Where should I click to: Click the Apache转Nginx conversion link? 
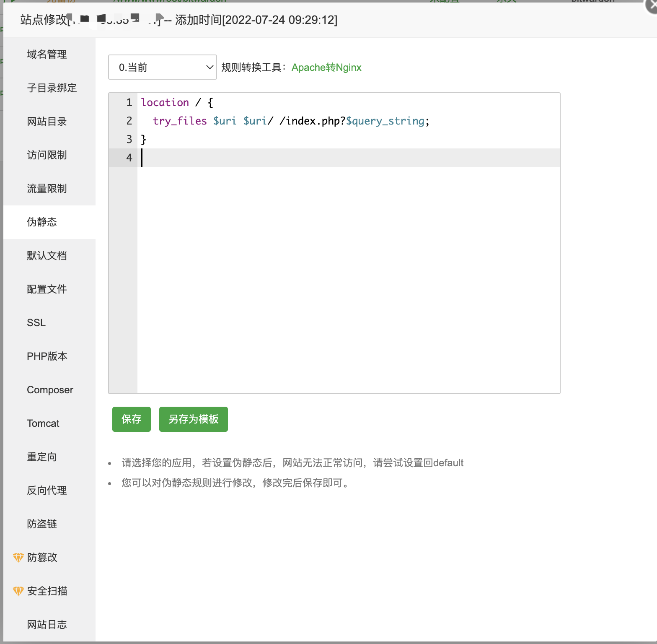tap(326, 68)
